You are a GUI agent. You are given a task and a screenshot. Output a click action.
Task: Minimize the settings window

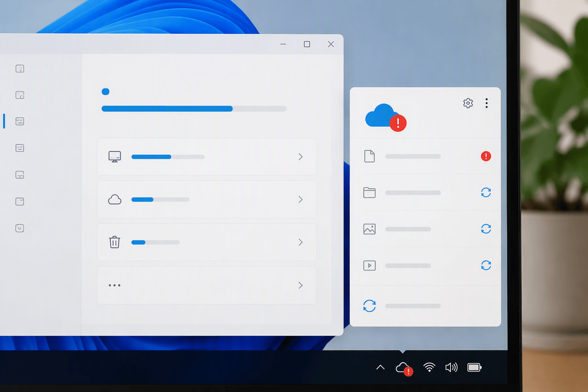(283, 44)
